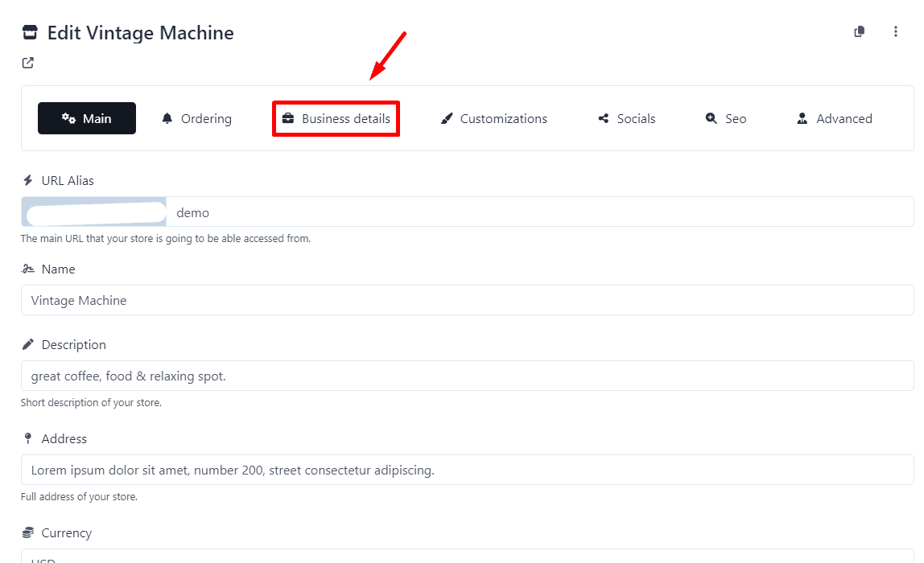Expand the Currency dropdown
This screenshot has height=563, width=924.
click(x=467, y=557)
